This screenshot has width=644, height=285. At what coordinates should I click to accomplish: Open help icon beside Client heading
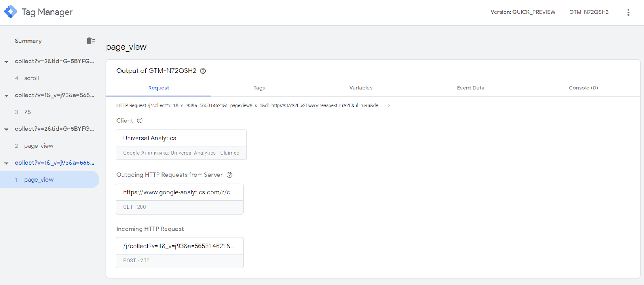click(x=140, y=121)
